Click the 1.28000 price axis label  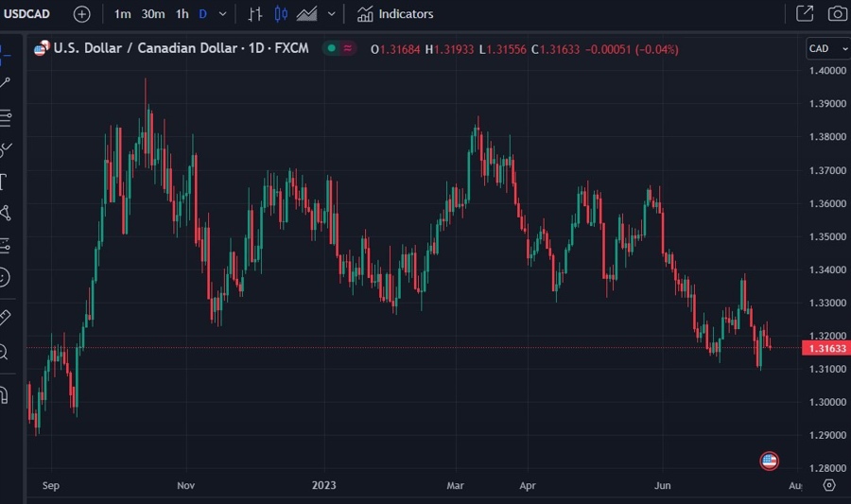point(827,468)
